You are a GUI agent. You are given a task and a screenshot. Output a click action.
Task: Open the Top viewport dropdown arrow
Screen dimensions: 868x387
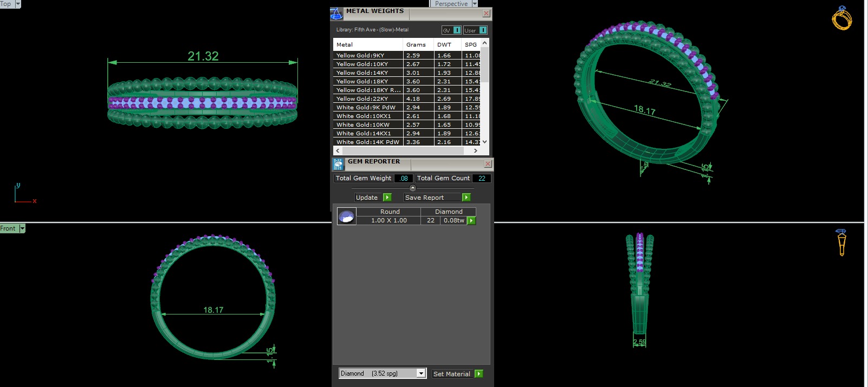[x=18, y=4]
